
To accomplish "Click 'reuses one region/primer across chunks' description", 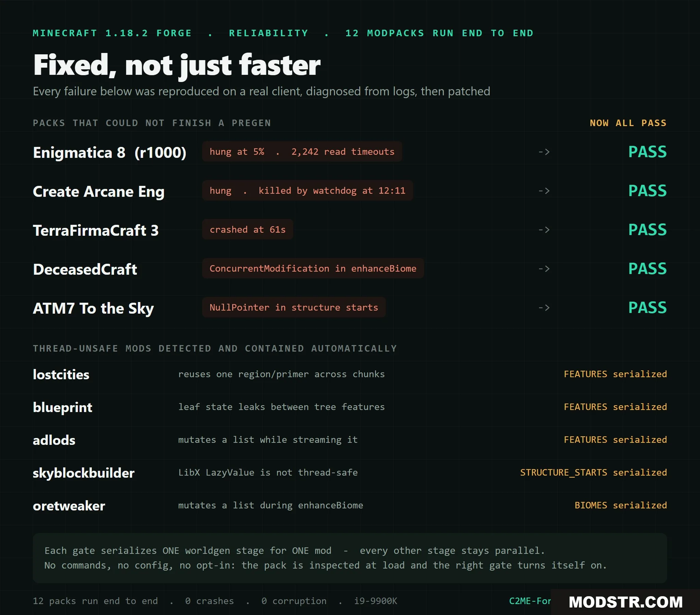I will click(281, 374).
